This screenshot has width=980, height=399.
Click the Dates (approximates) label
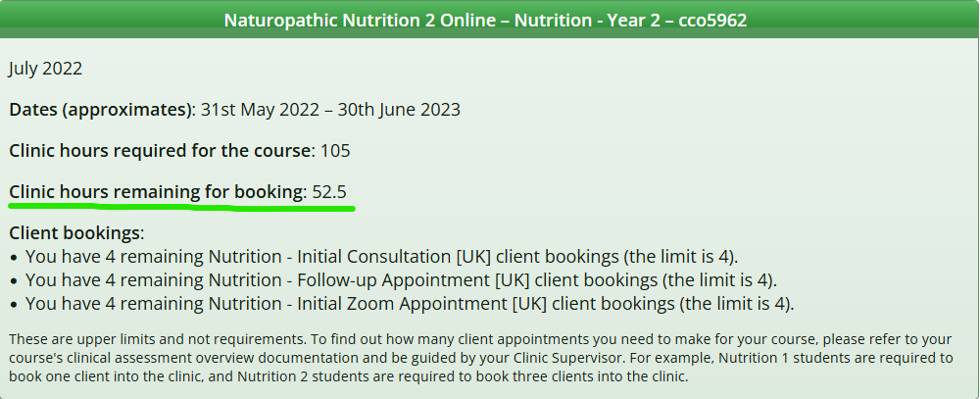click(x=103, y=110)
